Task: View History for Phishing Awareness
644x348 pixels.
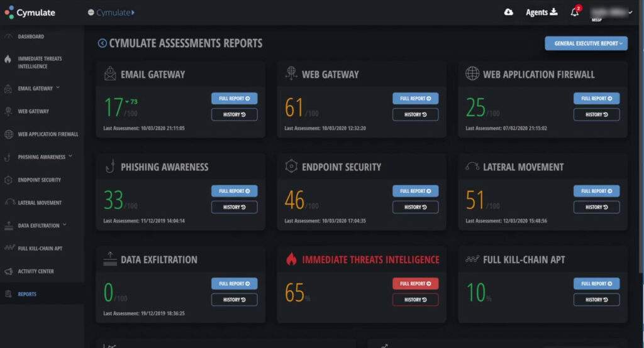Action: click(234, 207)
